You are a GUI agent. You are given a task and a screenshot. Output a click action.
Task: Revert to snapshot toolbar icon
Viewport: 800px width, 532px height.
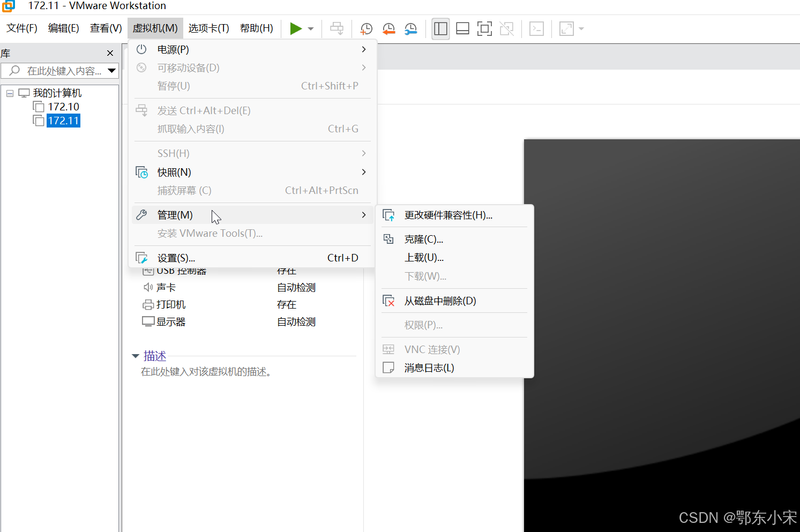[x=389, y=29]
